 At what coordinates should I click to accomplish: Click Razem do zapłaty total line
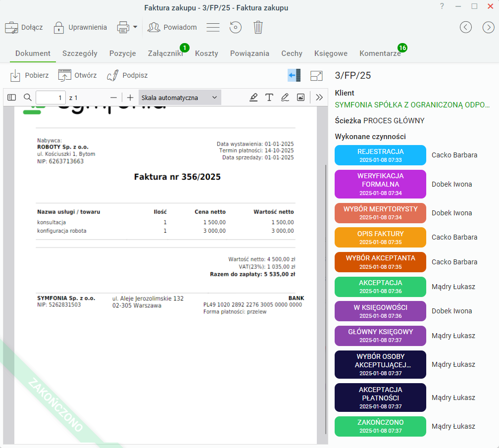coord(252,274)
